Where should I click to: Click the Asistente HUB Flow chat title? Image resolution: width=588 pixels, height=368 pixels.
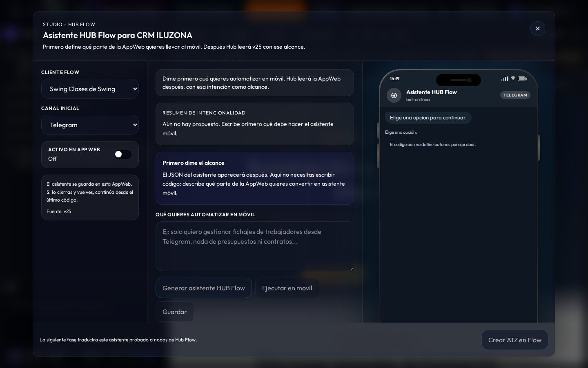pyautogui.click(x=431, y=92)
